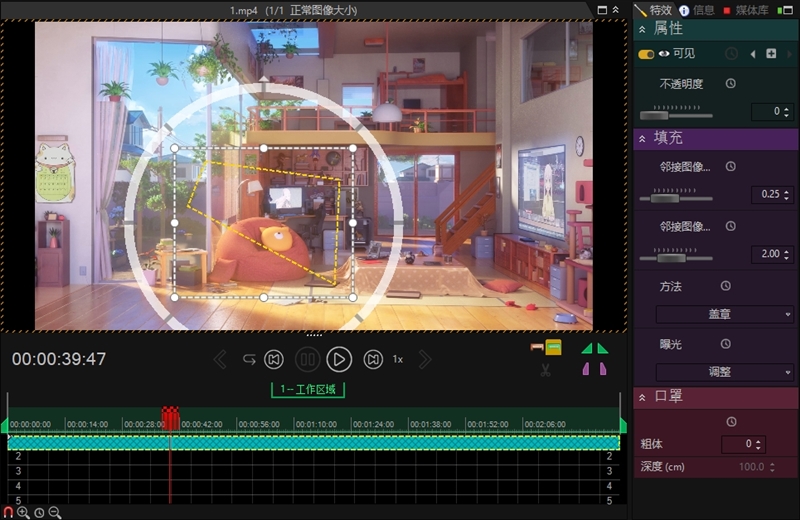Toggle keyframe clock for 方法
The height and width of the screenshot is (520, 800).
tap(726, 286)
